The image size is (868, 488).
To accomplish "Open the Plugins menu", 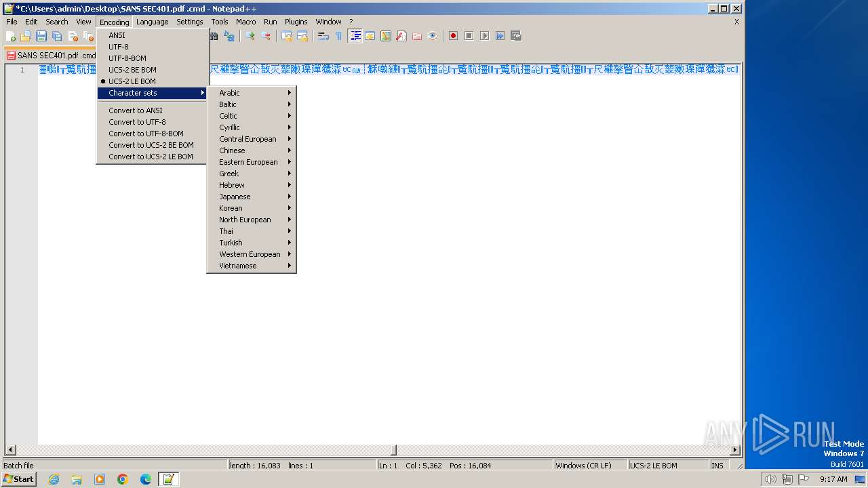I will point(296,22).
